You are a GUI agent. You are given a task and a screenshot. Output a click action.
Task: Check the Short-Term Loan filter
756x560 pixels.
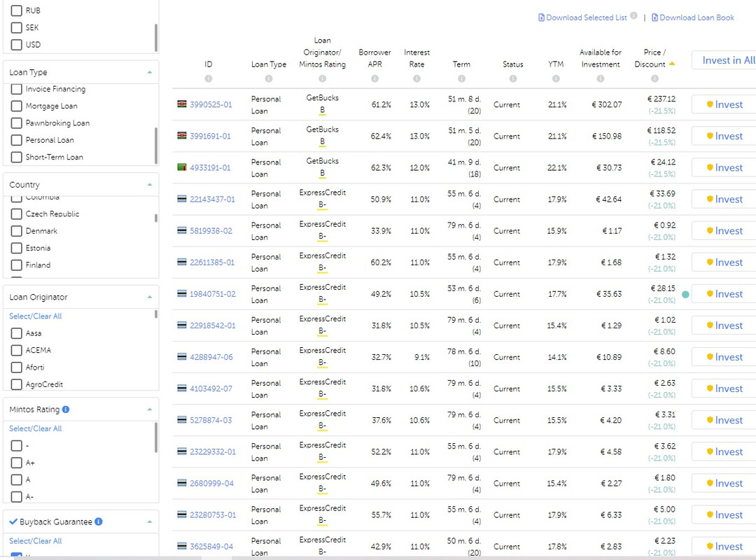coord(16,157)
